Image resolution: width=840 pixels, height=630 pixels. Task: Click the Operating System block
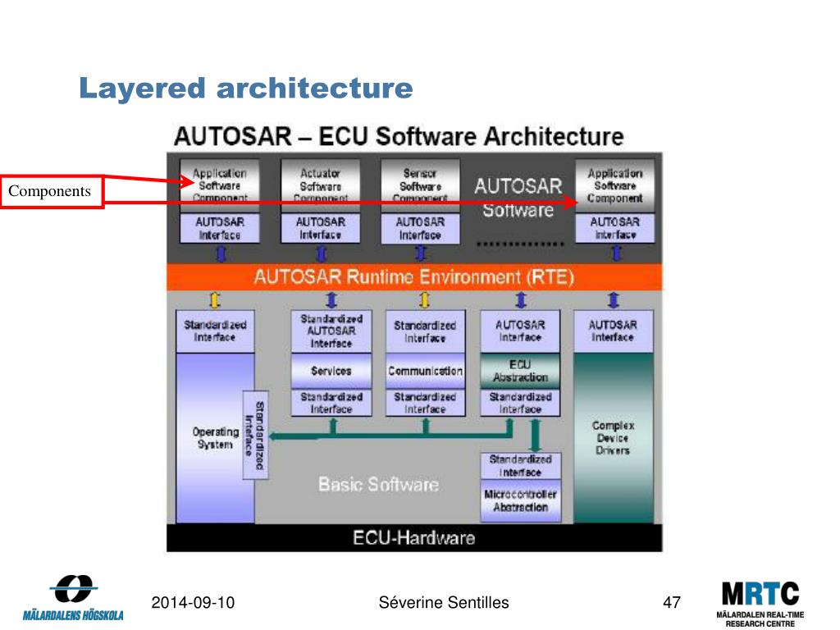[x=214, y=438]
